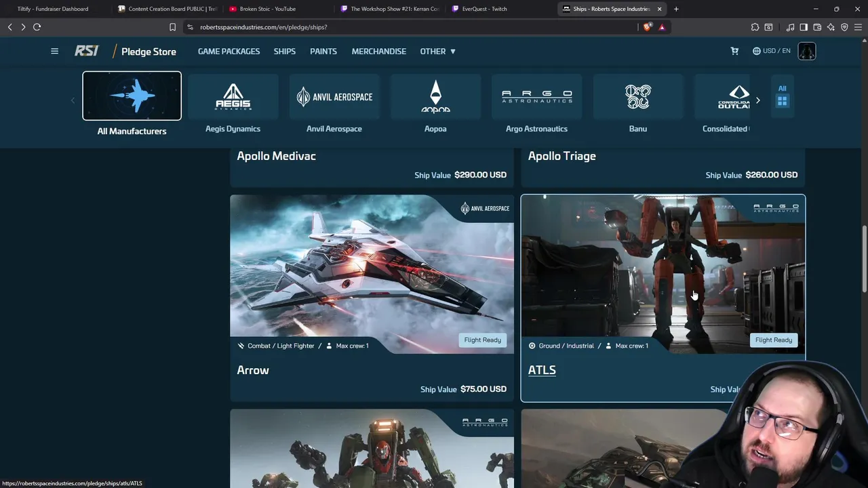868x488 pixels.
Task: Open the browser main menu
Action: tap(858, 27)
